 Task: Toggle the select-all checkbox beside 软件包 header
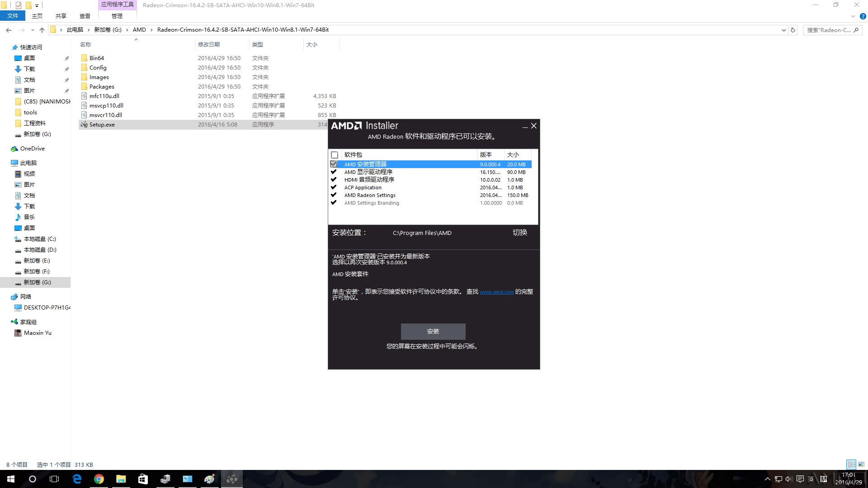335,155
